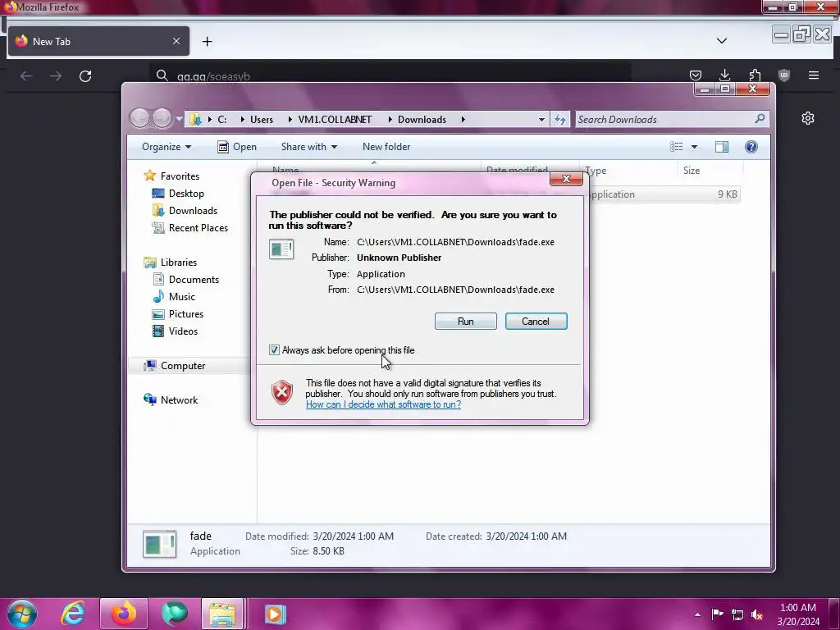This screenshot has width=840, height=630.
Task: Select C: in the address breadcrumb
Action: click(x=221, y=120)
